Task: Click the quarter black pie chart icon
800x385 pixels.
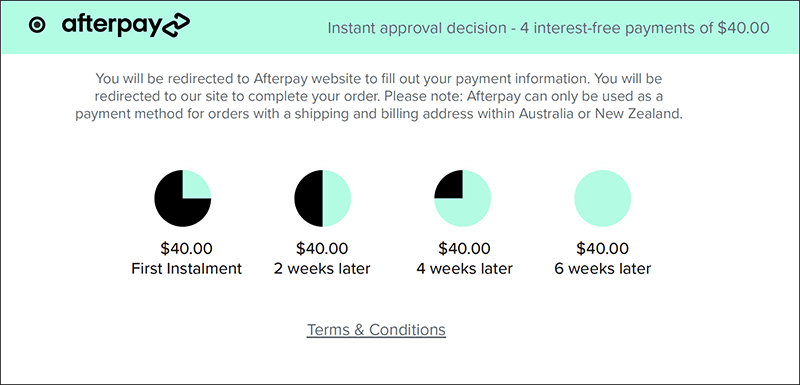Action: pos(462,198)
